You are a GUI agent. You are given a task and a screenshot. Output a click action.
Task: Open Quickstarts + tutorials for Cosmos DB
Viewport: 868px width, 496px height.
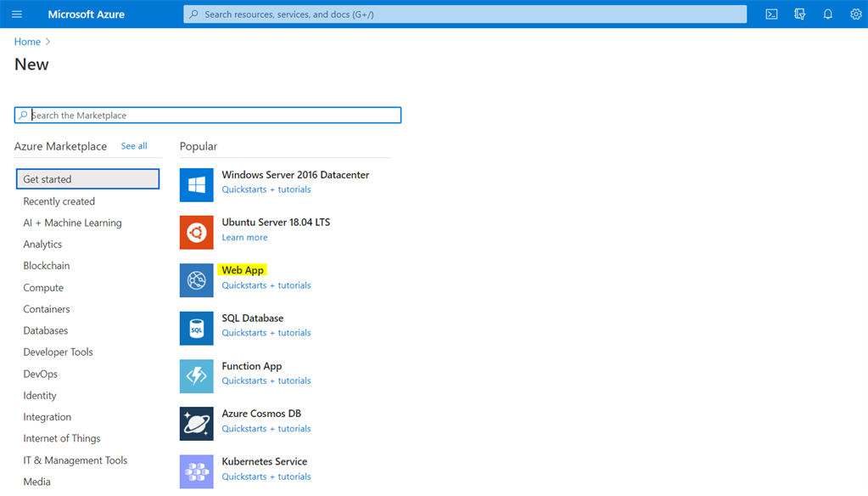coord(266,429)
